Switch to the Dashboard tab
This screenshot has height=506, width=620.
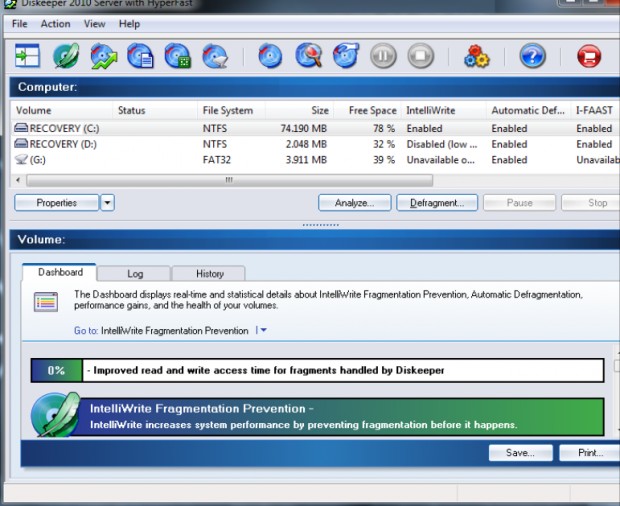pyautogui.click(x=60, y=272)
